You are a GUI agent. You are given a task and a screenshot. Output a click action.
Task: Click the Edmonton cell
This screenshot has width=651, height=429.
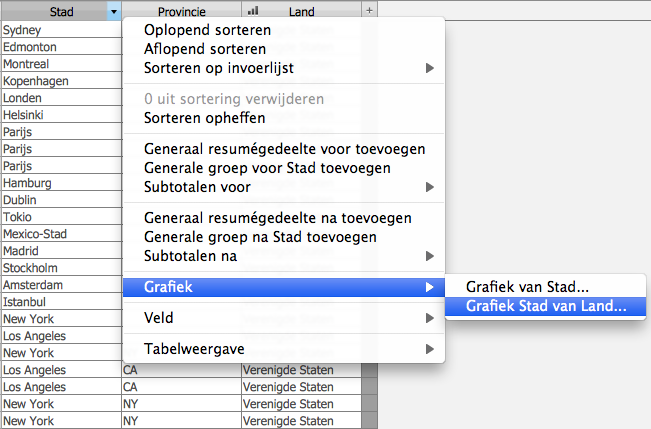[x=61, y=47]
